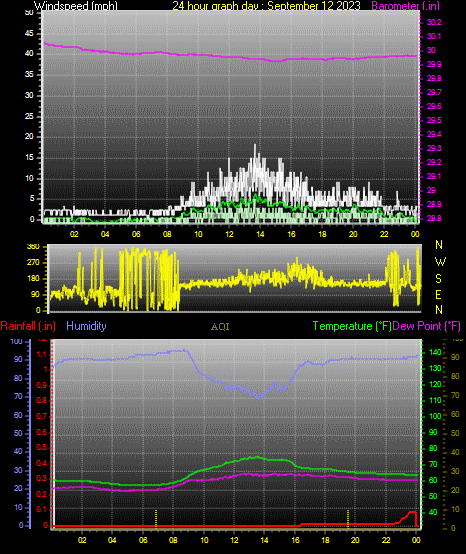
Task: Select wind direction axis value 270
Action: [33, 263]
